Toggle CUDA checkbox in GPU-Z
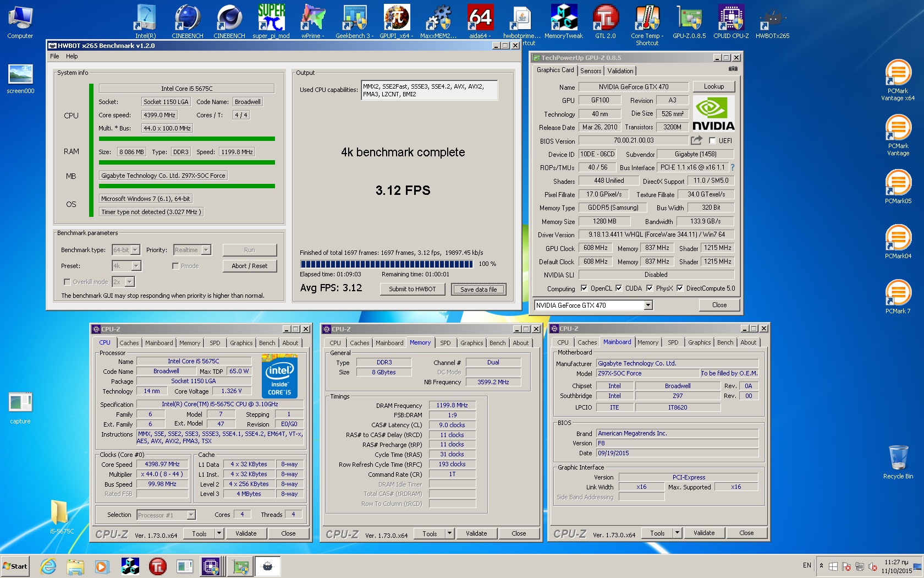The image size is (924, 578). click(x=619, y=288)
